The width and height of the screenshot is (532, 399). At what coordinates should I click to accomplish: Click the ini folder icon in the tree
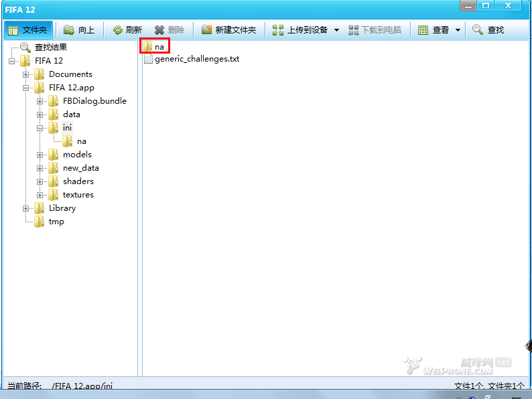(53, 128)
